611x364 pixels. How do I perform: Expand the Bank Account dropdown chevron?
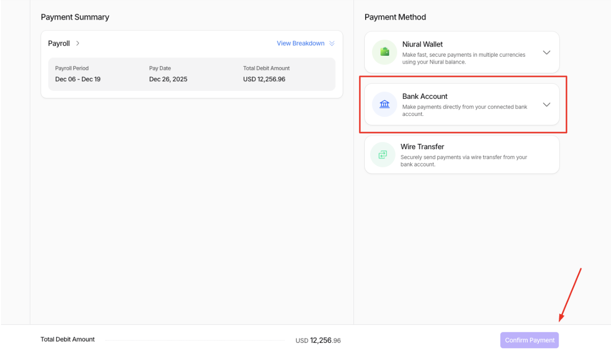pyautogui.click(x=546, y=105)
